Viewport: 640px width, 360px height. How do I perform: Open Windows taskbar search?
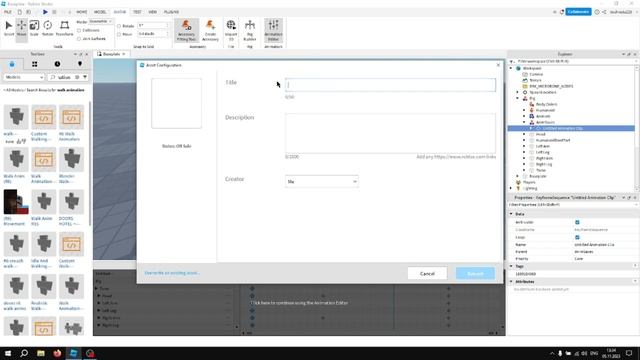click(x=24, y=353)
